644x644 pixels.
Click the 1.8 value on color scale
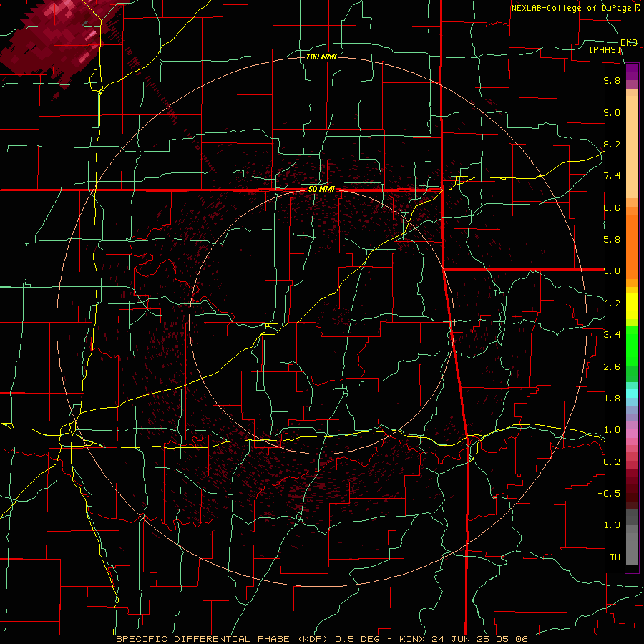coord(612,399)
